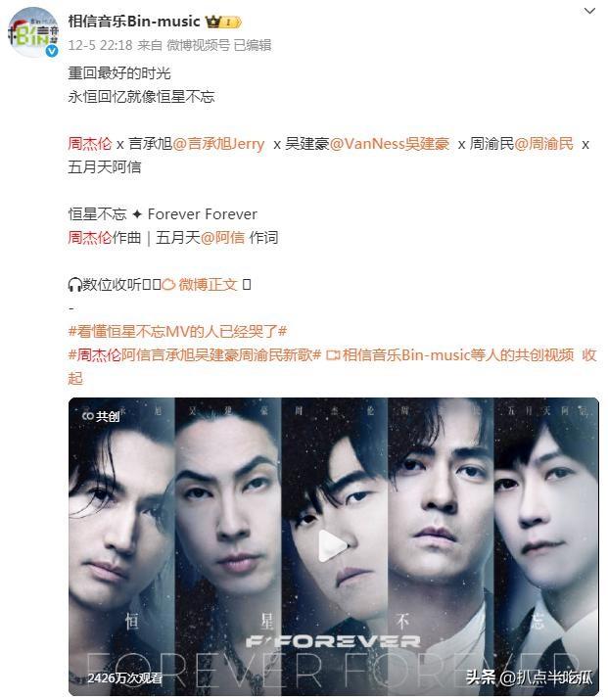Open the 相信音乐Bin-music username link
The height and width of the screenshot is (700, 608).
click(134, 21)
